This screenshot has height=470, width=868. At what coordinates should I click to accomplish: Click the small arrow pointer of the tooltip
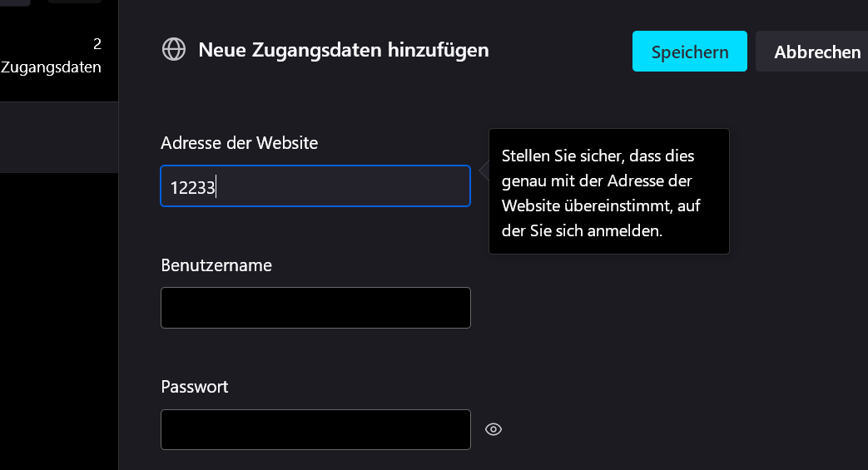point(484,171)
